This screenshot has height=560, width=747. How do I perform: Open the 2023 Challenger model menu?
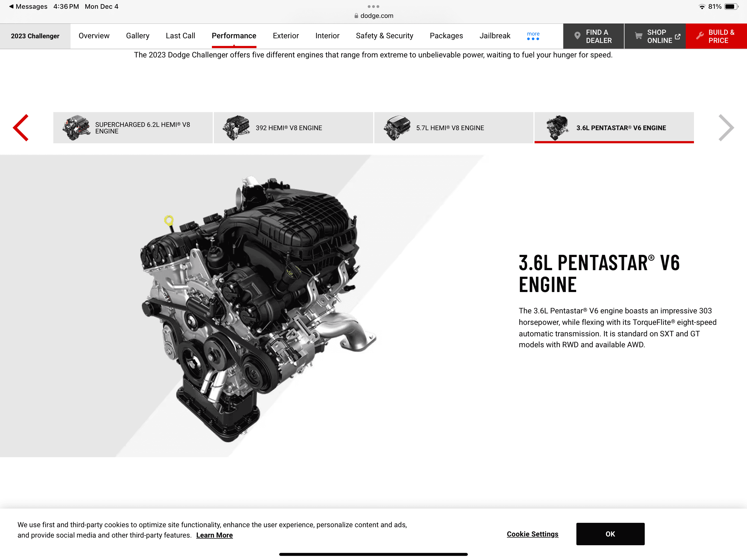click(x=35, y=36)
